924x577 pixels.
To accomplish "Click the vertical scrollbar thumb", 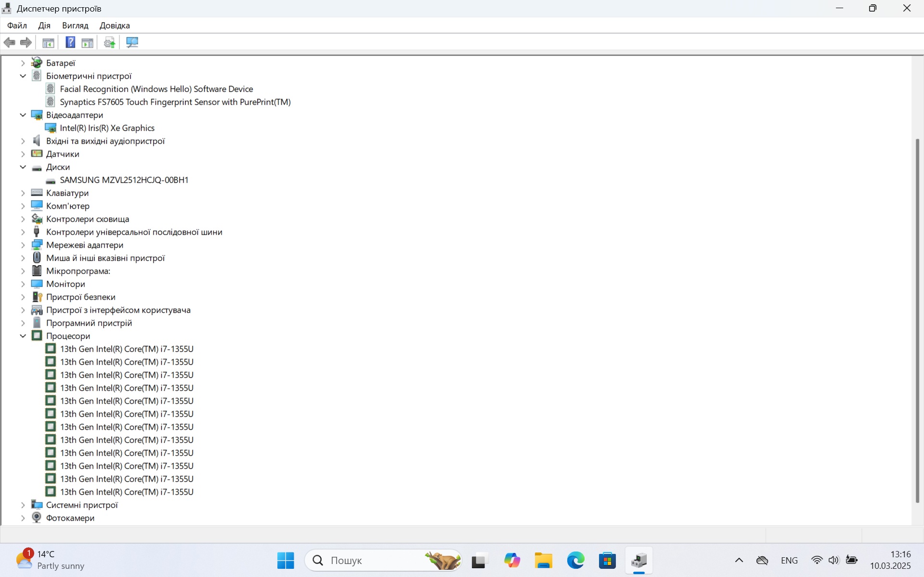I will coord(917,321).
